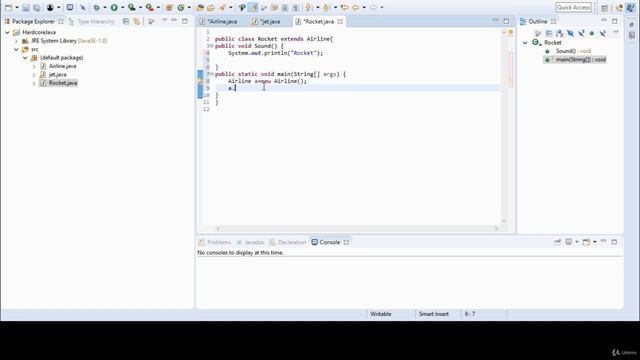
Task: Switch to the Airline.java editor tab
Action: point(222,21)
